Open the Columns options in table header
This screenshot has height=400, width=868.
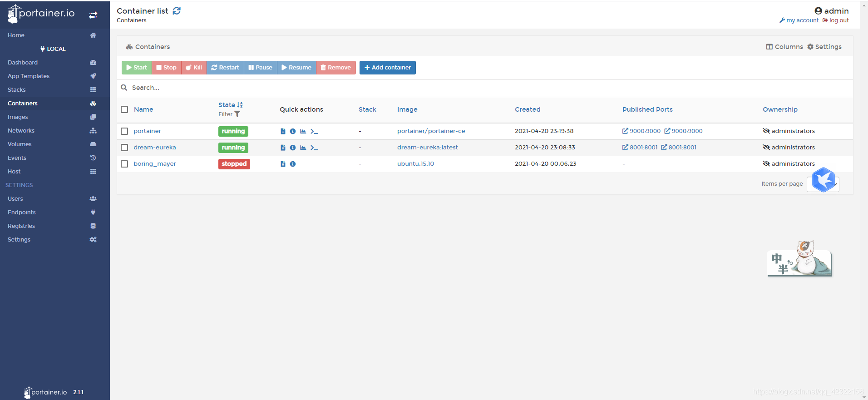point(784,47)
